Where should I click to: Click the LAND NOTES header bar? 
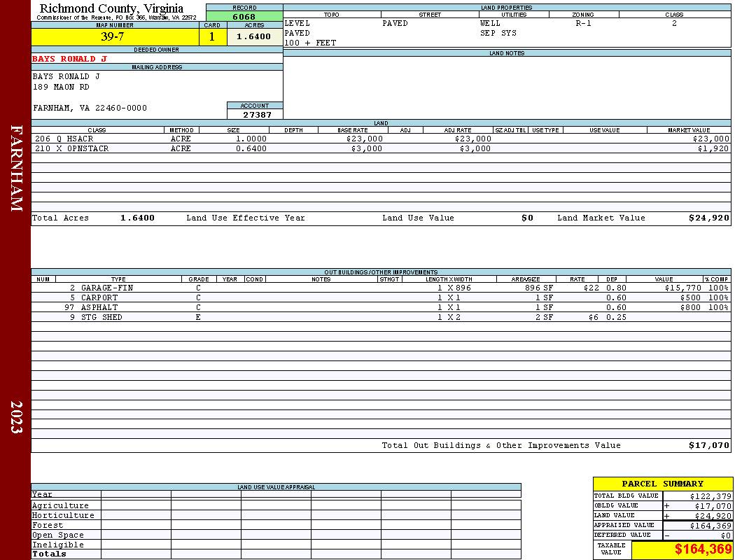(507, 53)
